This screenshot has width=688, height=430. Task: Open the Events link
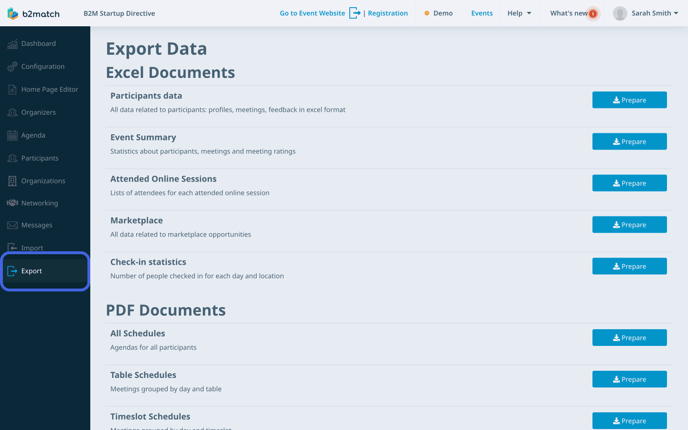pyautogui.click(x=482, y=13)
